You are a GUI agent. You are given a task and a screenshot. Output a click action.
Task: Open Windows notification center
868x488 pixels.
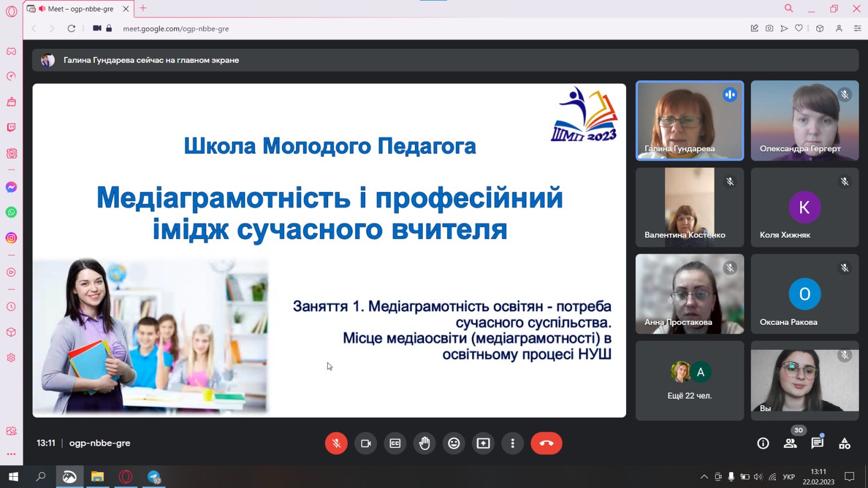850,477
